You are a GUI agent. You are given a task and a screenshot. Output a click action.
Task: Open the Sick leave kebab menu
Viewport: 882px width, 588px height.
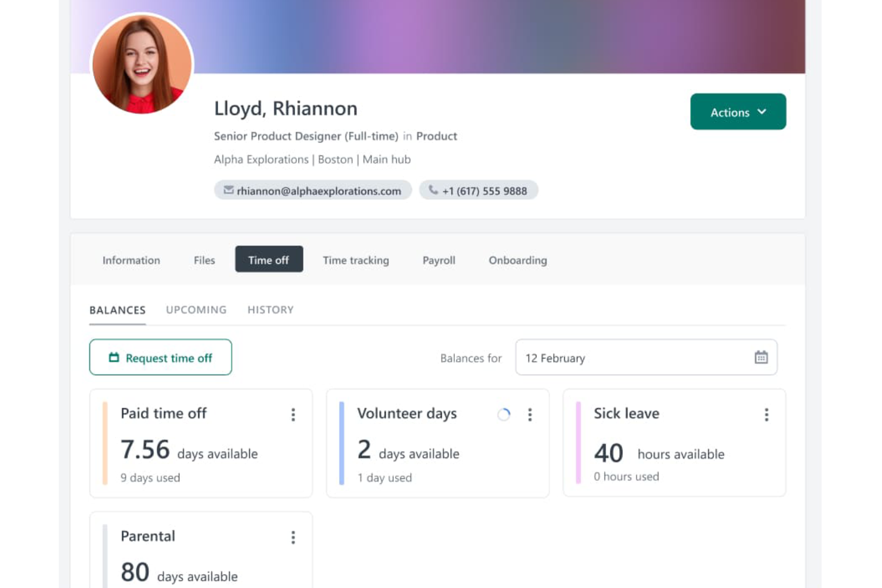coord(766,415)
